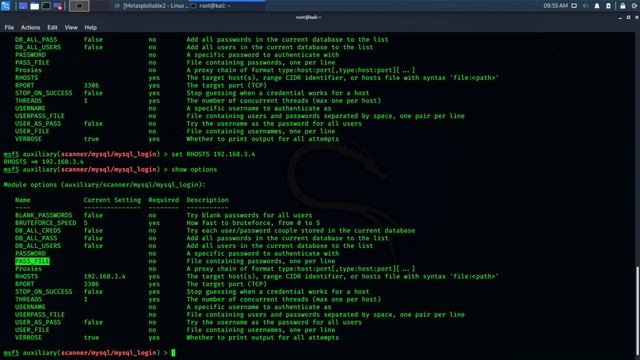Switch to root@kali taskbar window button
The image size is (640, 360).
click(x=227, y=6)
